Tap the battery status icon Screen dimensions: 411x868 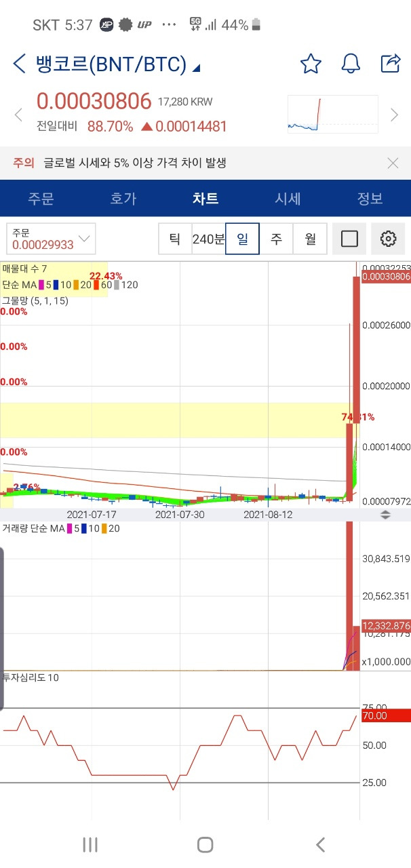[x=256, y=25]
